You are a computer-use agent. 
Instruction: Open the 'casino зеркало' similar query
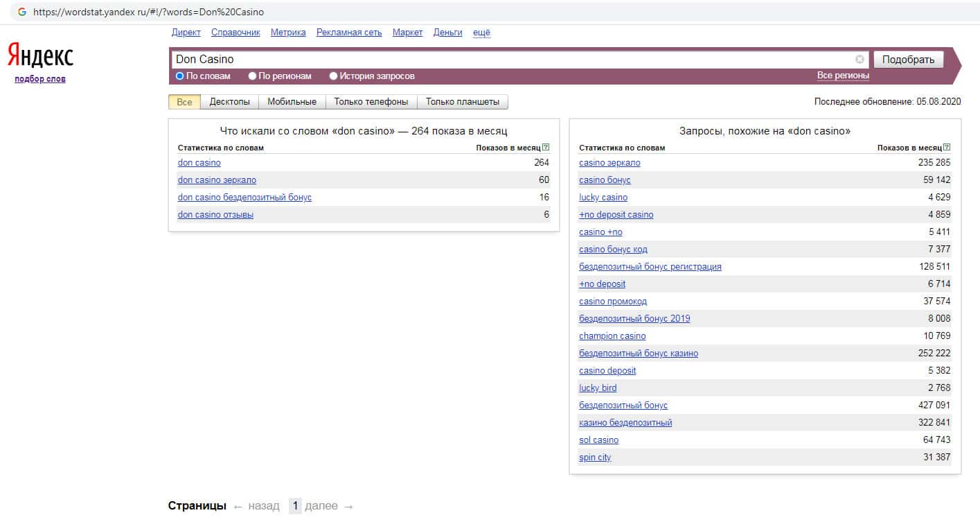click(609, 163)
